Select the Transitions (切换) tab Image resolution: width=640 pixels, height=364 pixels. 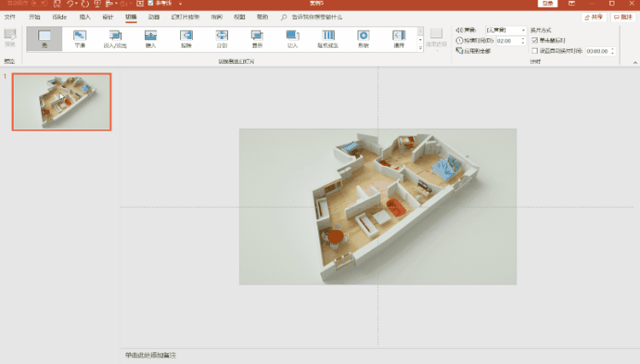131,17
